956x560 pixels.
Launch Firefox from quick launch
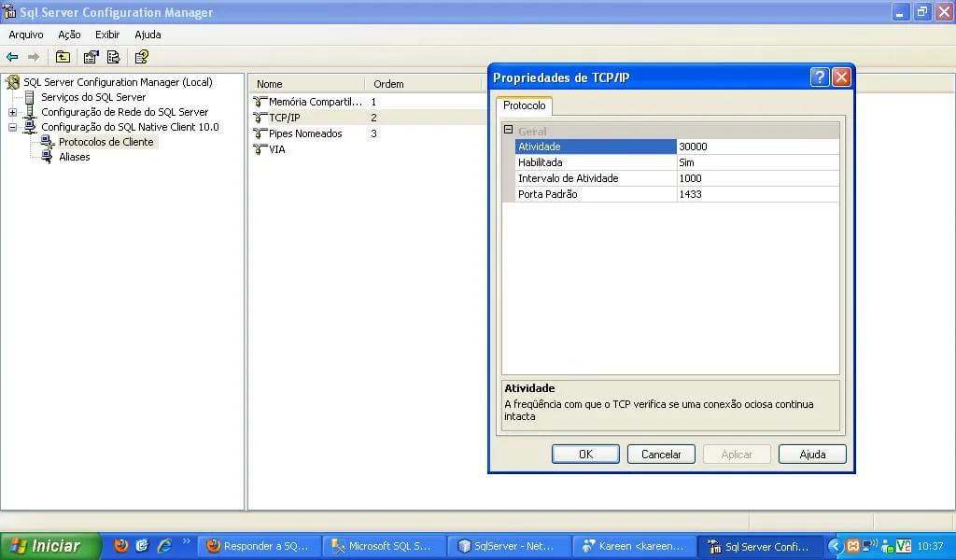tap(120, 545)
